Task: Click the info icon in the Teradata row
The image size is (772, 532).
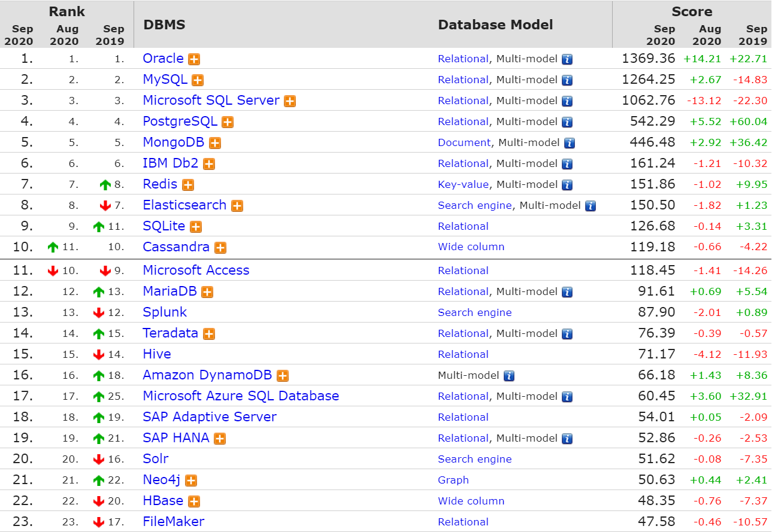Action: [567, 334]
